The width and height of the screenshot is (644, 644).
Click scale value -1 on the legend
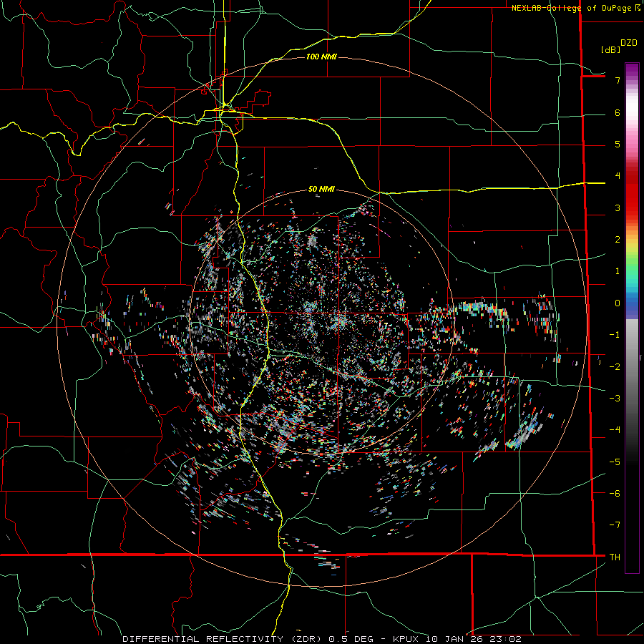pyautogui.click(x=615, y=335)
